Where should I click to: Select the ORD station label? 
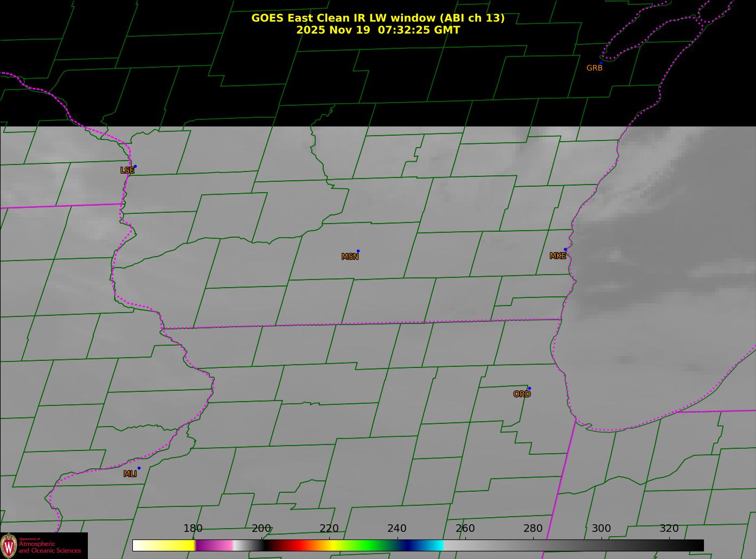522,395
